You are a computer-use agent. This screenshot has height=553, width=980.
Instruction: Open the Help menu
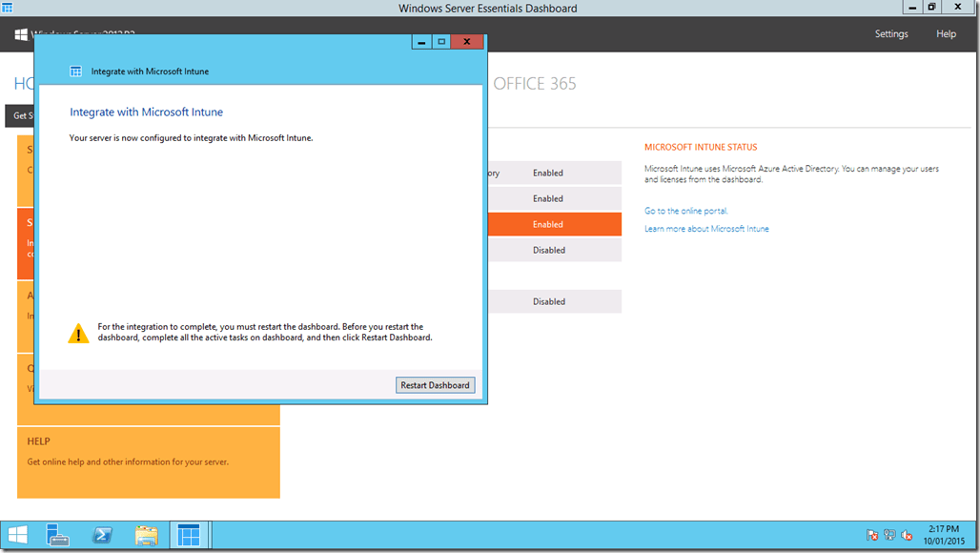(x=945, y=33)
